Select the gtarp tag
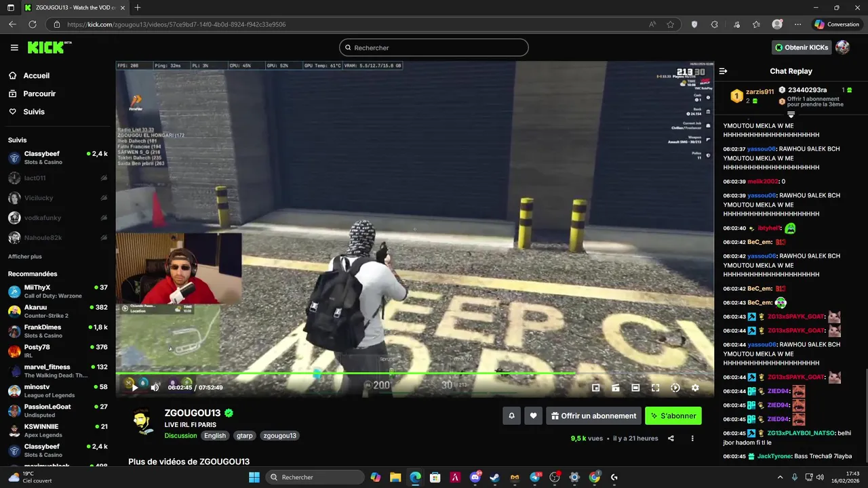Viewport: 868px width, 488px height. point(244,436)
